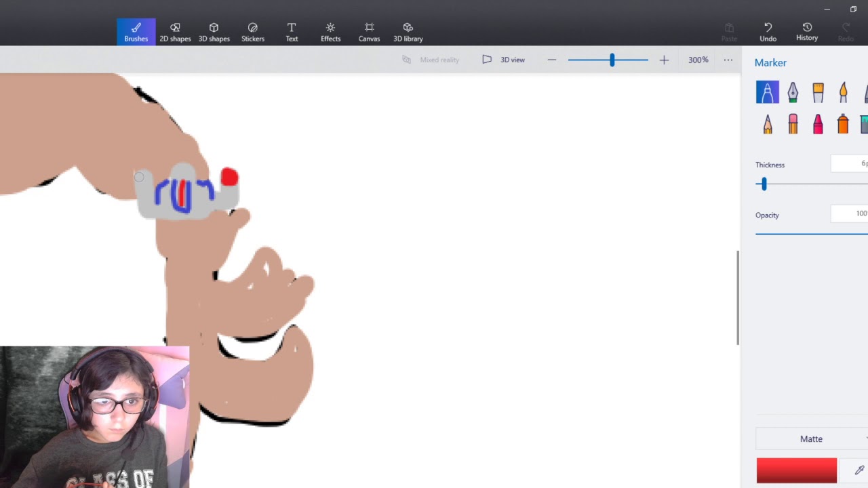Toggle the 3D view mode
This screenshot has width=868, height=488.
(x=504, y=60)
